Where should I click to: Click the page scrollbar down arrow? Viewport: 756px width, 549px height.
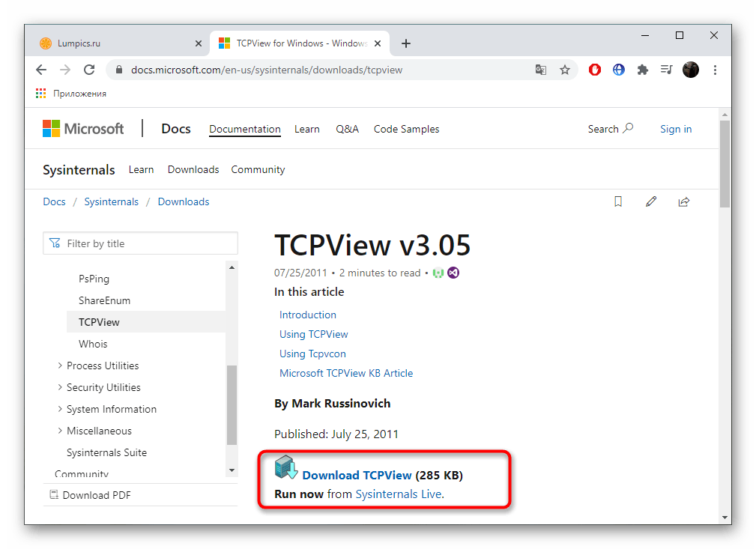pos(725,518)
